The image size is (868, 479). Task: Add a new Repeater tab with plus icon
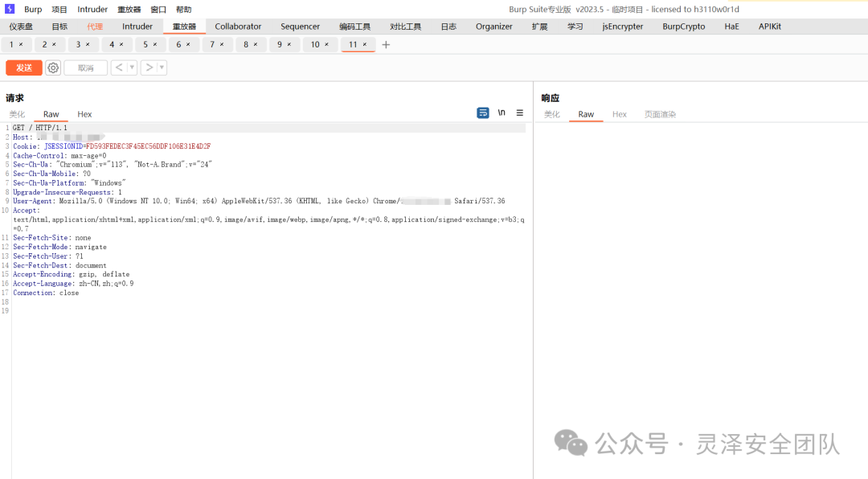point(386,45)
